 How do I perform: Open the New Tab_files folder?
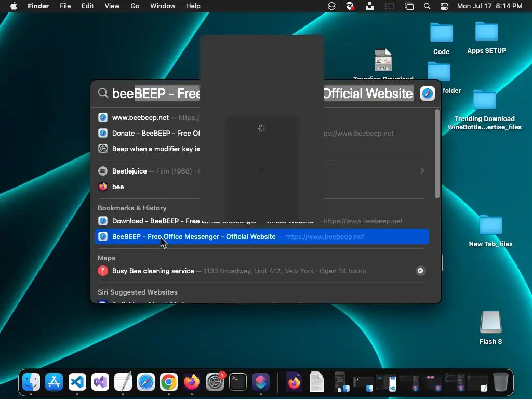point(490,225)
